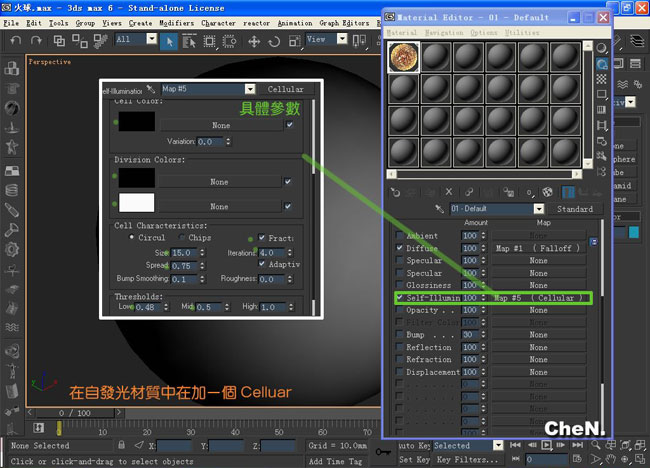Activate the Select and Scale tool
Viewport: 650px width, 468px height.
click(295, 41)
